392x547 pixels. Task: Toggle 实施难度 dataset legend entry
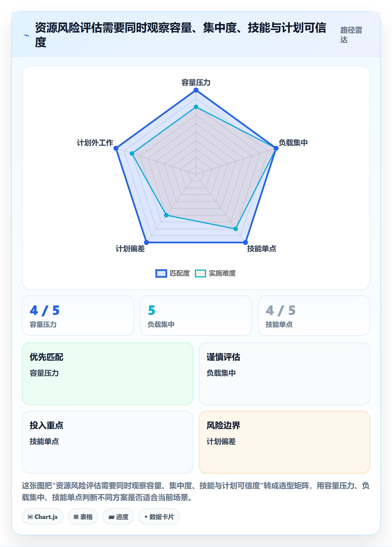pyautogui.click(x=215, y=273)
